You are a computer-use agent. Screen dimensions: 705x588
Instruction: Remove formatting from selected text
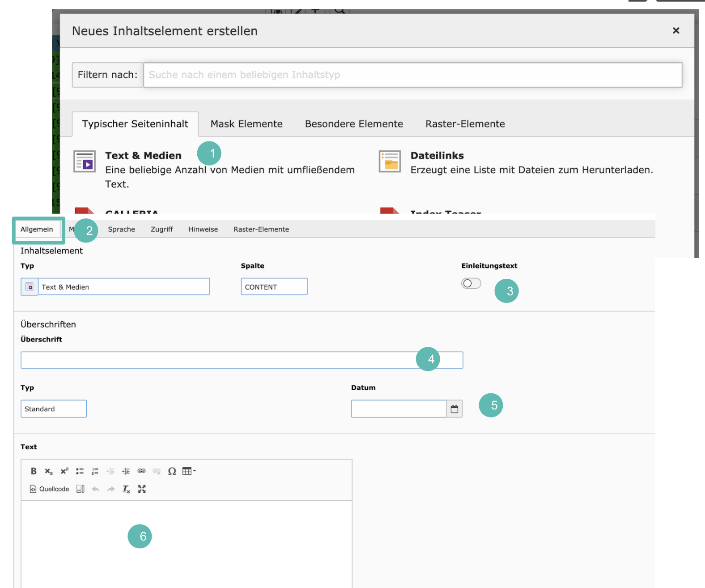tap(126, 489)
